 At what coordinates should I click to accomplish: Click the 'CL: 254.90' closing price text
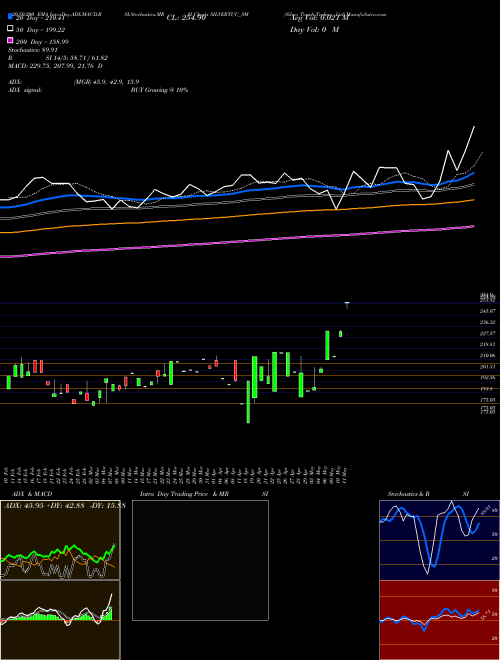tap(186, 18)
